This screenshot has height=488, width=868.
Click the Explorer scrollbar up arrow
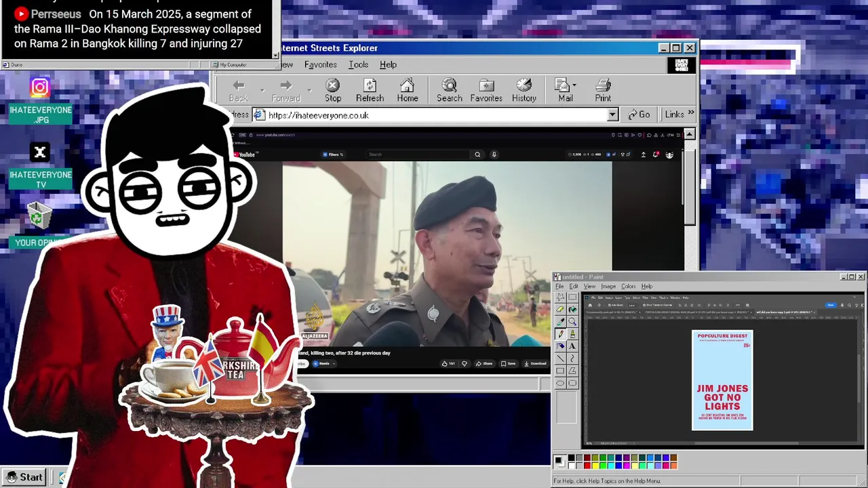click(x=689, y=134)
